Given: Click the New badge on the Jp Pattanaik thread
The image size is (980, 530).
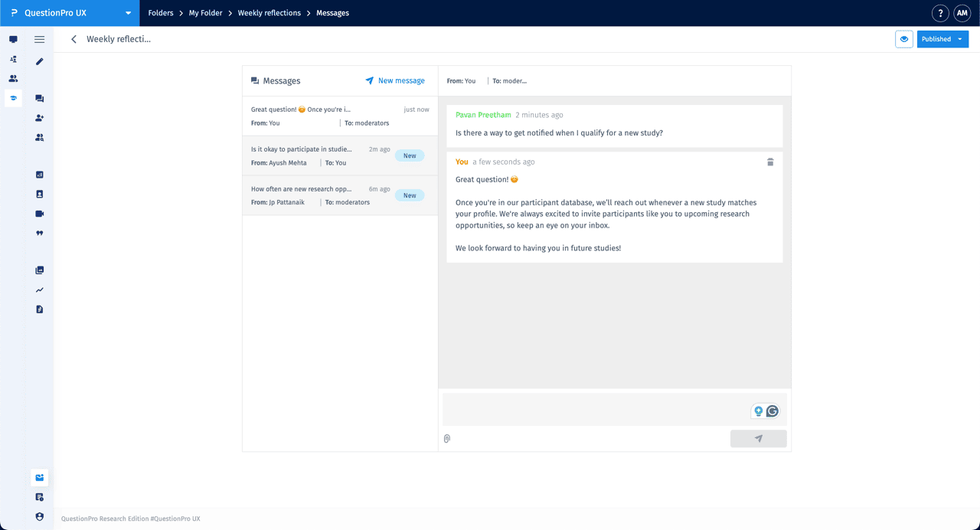Looking at the screenshot, I should [410, 195].
